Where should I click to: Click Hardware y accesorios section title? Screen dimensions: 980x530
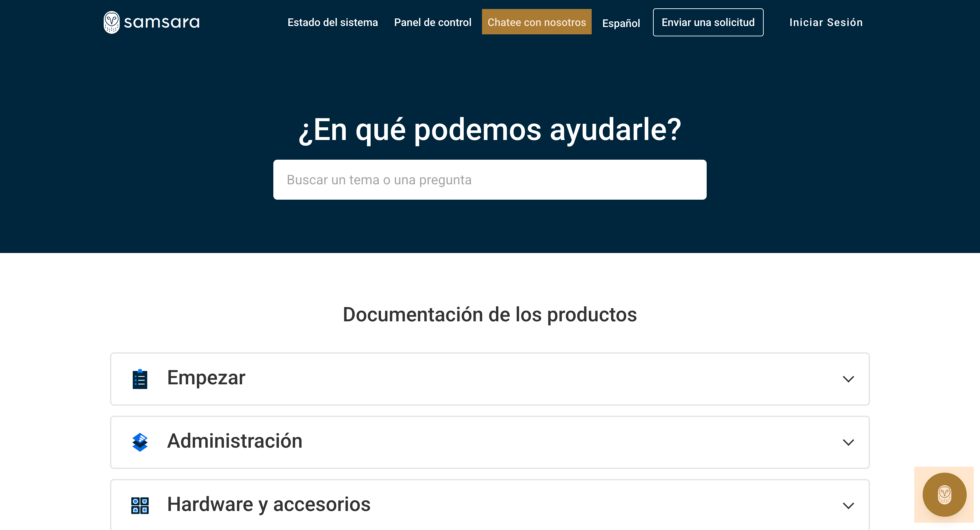269,504
